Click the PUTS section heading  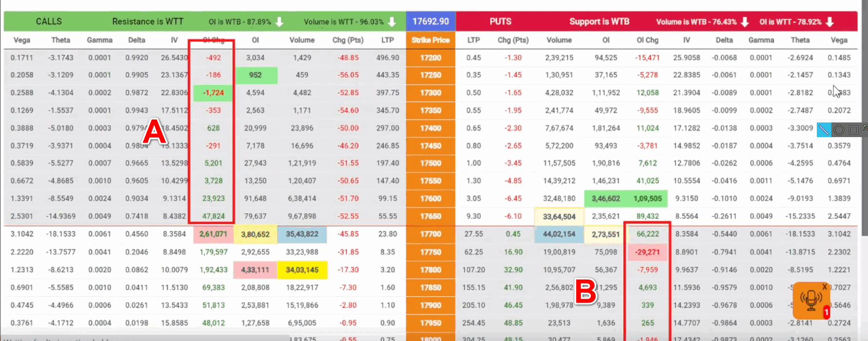(x=500, y=21)
